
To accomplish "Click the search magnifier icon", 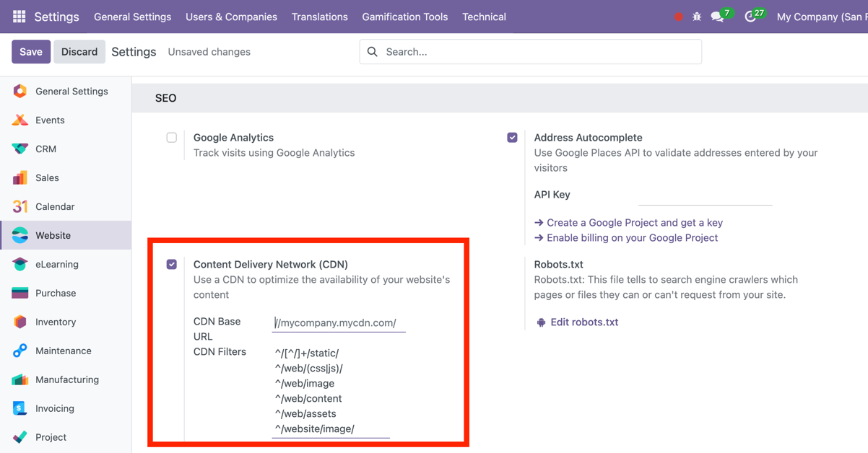I will coord(373,52).
